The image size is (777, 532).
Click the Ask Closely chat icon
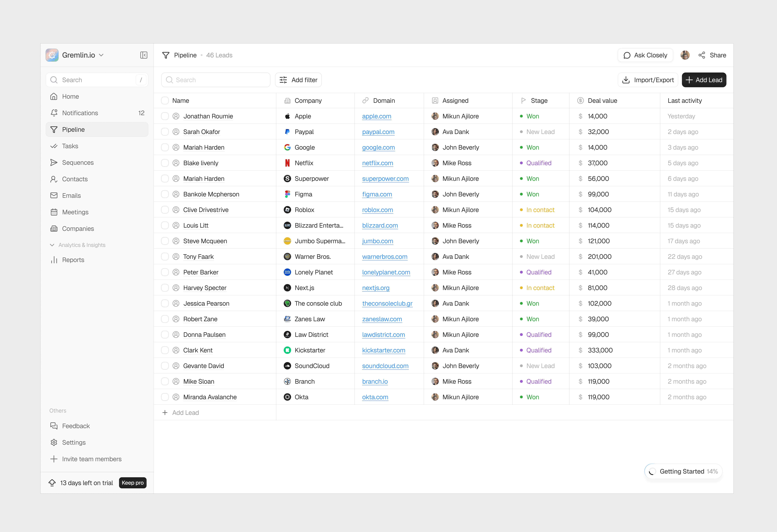(x=627, y=55)
